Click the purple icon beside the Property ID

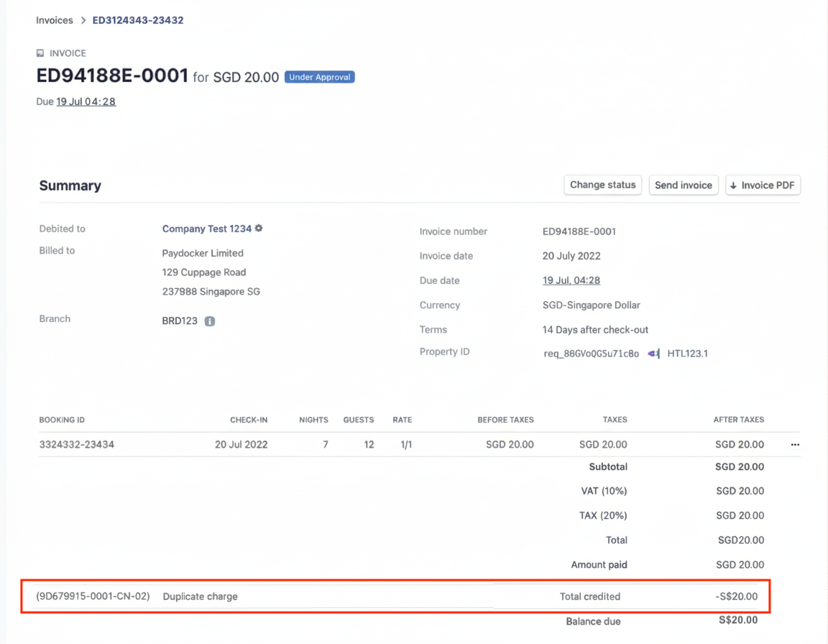(x=653, y=354)
